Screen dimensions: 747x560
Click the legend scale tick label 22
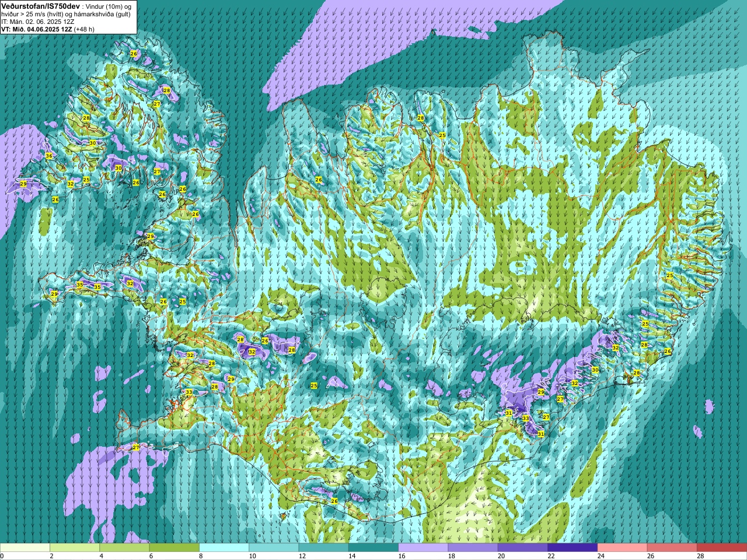point(551,556)
